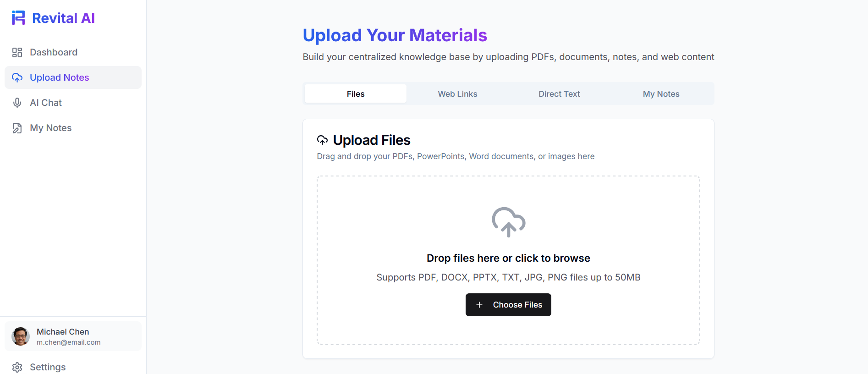Click the Revital AI brand name
Image resolution: width=868 pixels, height=374 pixels.
(63, 18)
